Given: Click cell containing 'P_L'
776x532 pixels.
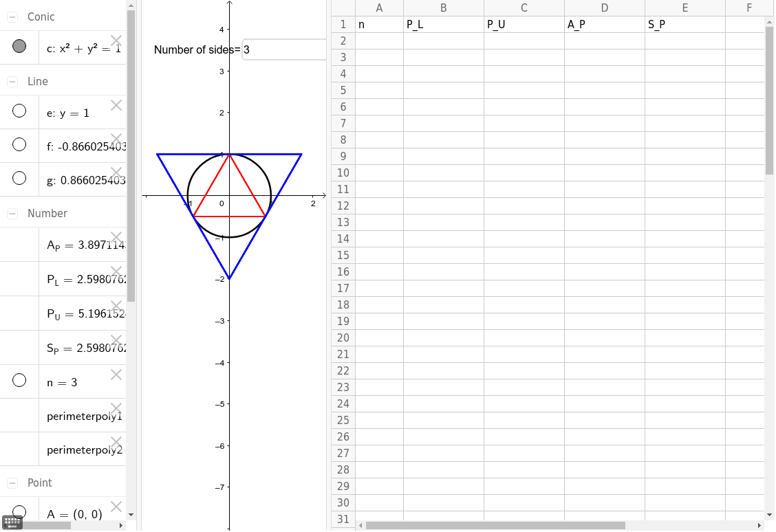Looking at the screenshot, I should [444, 24].
